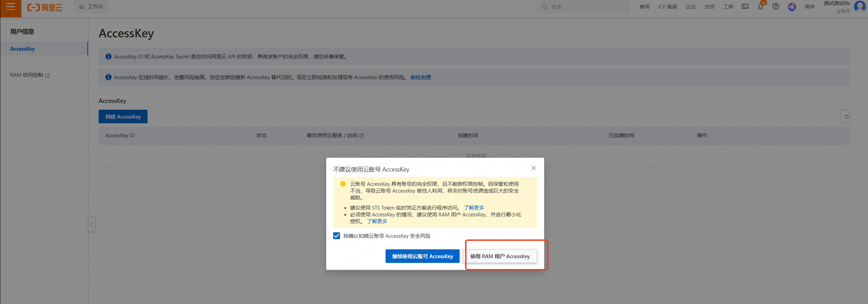868x304 pixels.
Task: Click the 用户信息 sidebar heading
Action: tap(22, 32)
